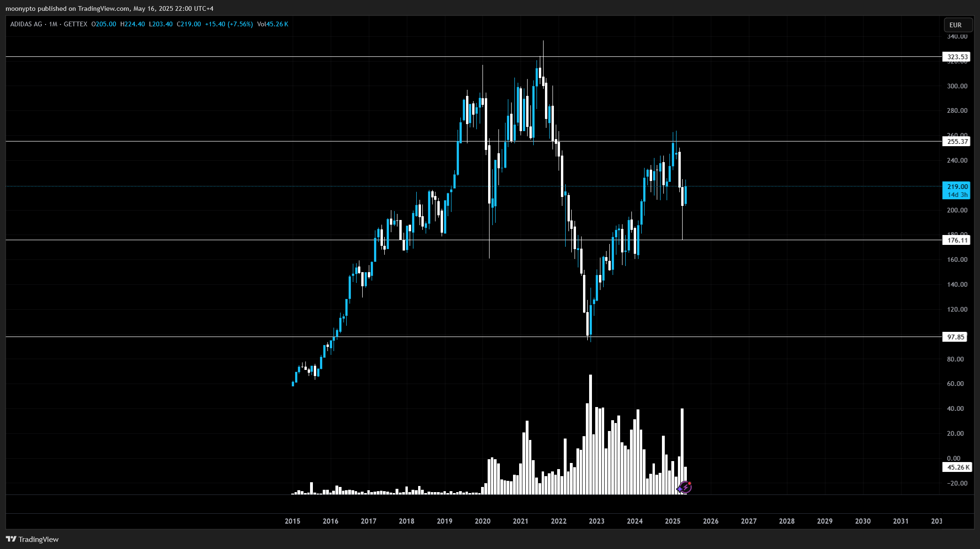Click the 40.00 price axis label

[x=955, y=408]
